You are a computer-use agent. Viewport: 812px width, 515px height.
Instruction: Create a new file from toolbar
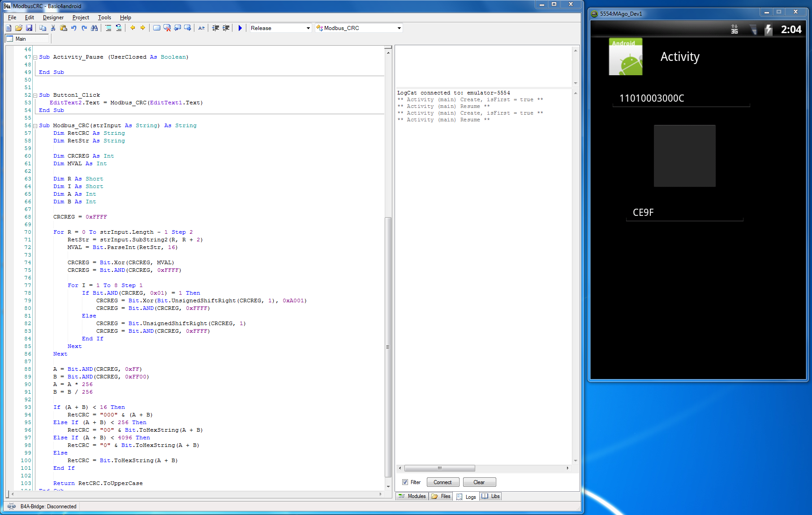pyautogui.click(x=9, y=28)
